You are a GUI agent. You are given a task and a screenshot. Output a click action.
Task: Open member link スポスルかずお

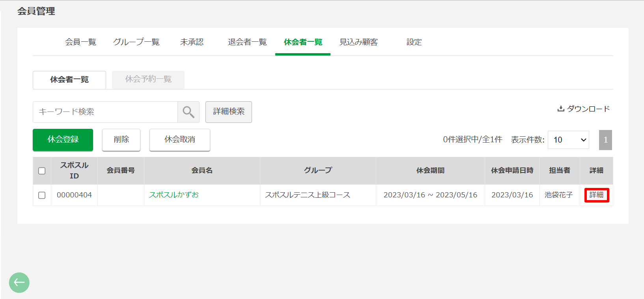point(174,195)
